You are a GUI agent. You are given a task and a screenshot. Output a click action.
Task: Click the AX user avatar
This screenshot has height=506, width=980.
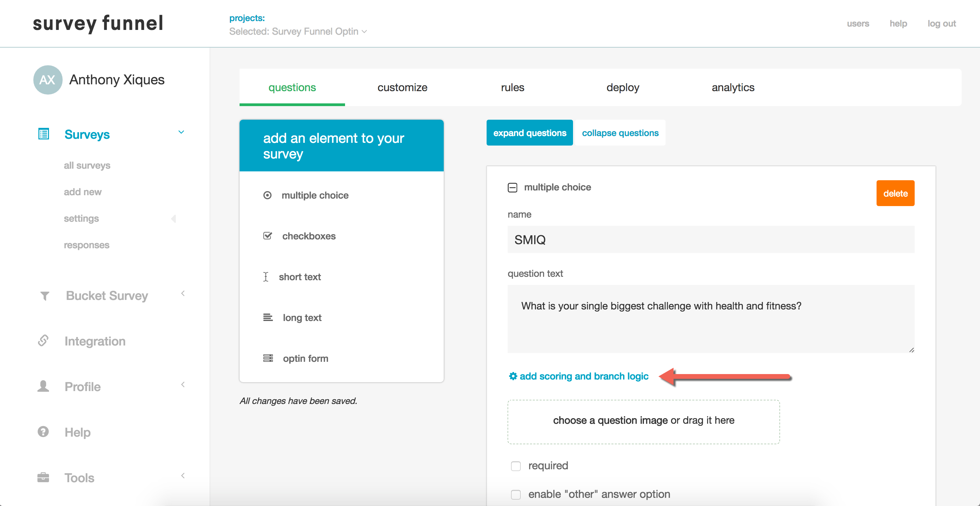[x=48, y=80]
